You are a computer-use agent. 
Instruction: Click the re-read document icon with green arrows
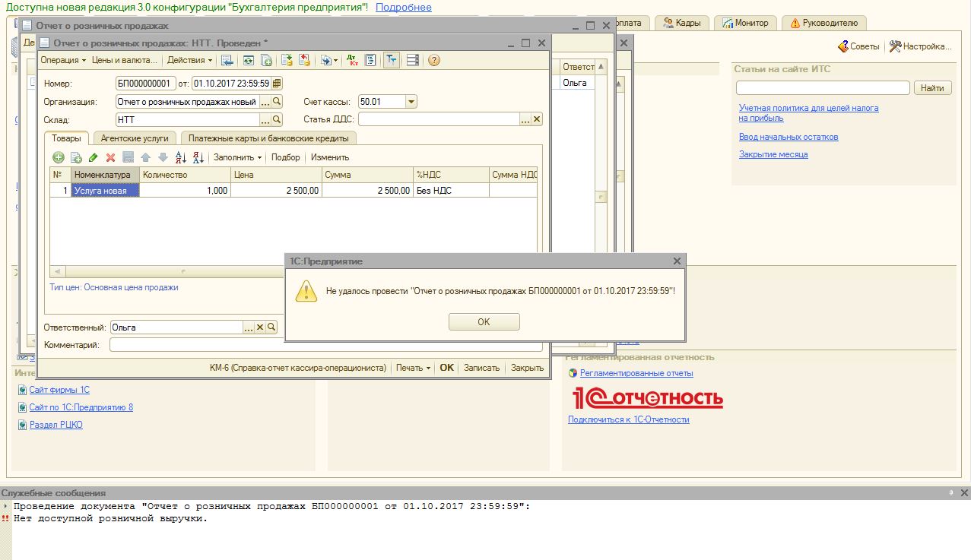(248, 60)
